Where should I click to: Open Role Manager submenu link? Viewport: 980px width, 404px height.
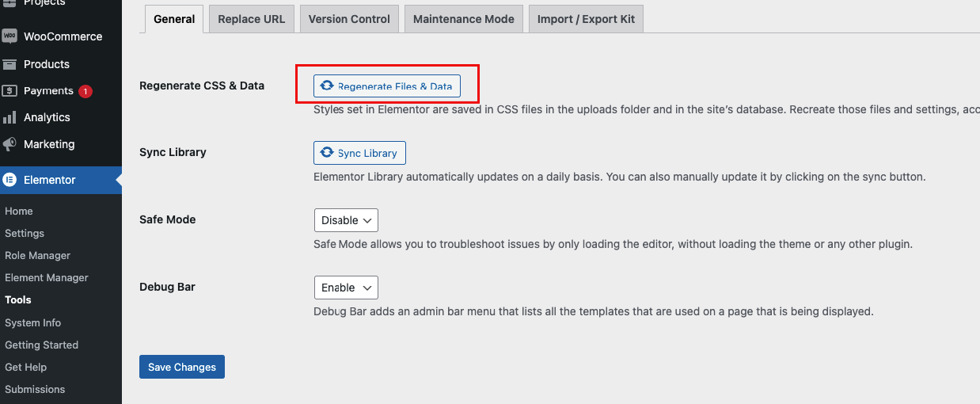[38, 256]
